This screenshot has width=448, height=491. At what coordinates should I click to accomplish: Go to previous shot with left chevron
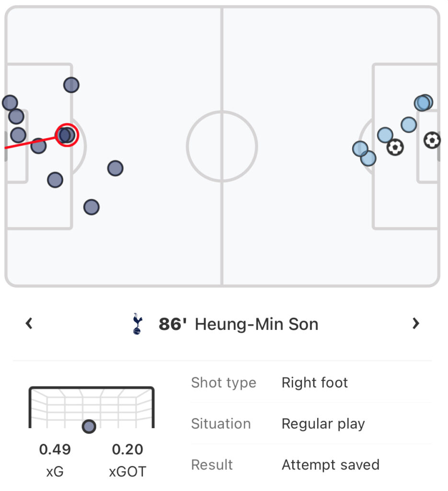click(29, 324)
